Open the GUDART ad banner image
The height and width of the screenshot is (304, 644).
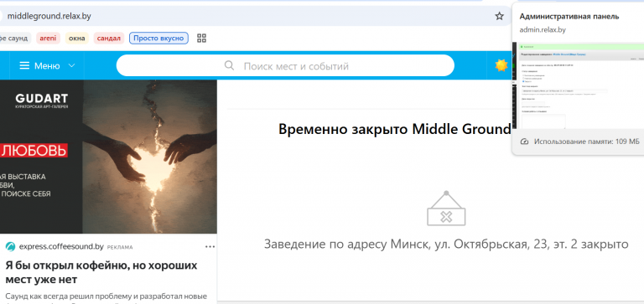pyautogui.click(x=108, y=157)
